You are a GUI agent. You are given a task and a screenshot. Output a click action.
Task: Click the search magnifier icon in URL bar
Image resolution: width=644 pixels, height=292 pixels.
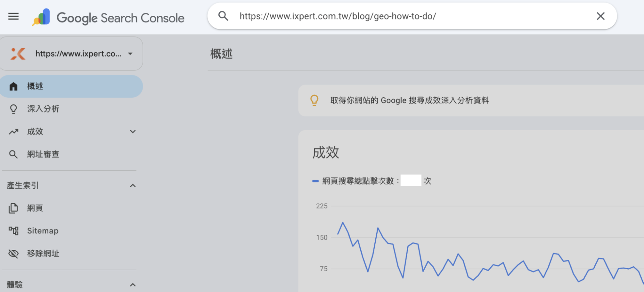click(x=223, y=16)
